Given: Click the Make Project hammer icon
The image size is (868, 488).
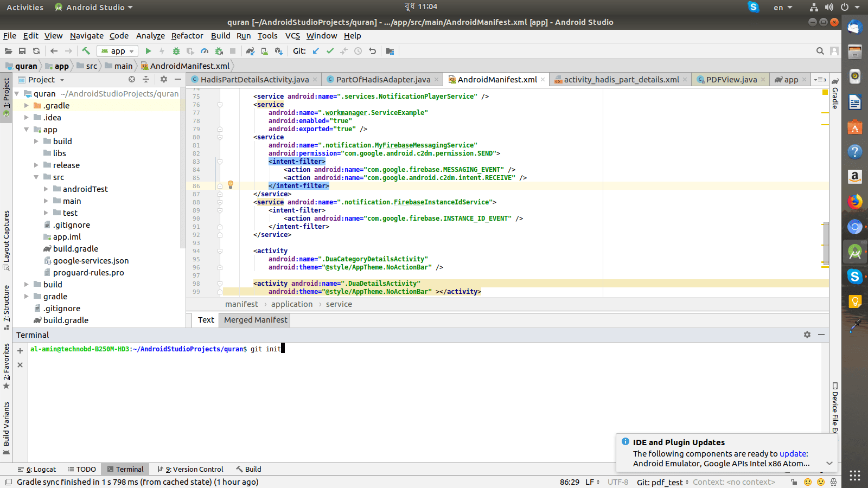Looking at the screenshot, I should (x=86, y=51).
